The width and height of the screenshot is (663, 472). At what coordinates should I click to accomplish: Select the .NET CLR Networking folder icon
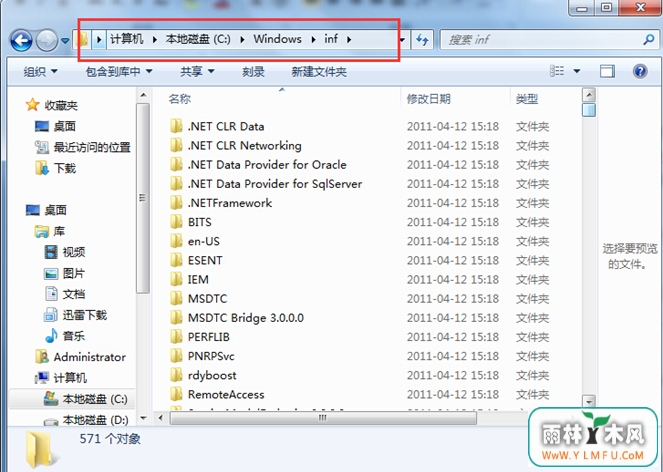[x=176, y=145]
